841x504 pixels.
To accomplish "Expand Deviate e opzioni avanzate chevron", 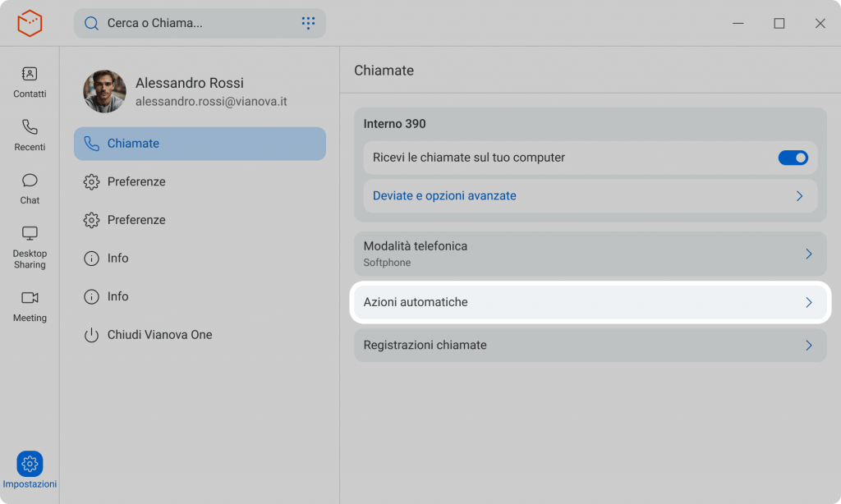I will pyautogui.click(x=799, y=196).
